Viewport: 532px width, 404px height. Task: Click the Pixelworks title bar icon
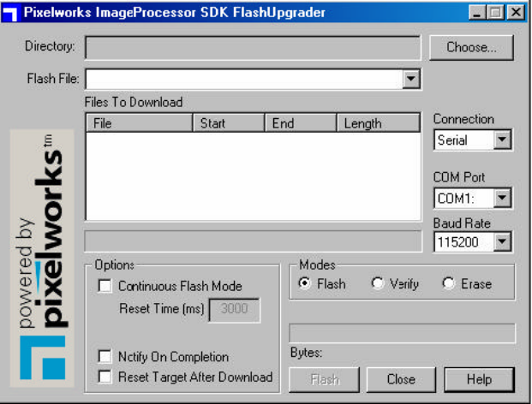pyautogui.click(x=9, y=13)
